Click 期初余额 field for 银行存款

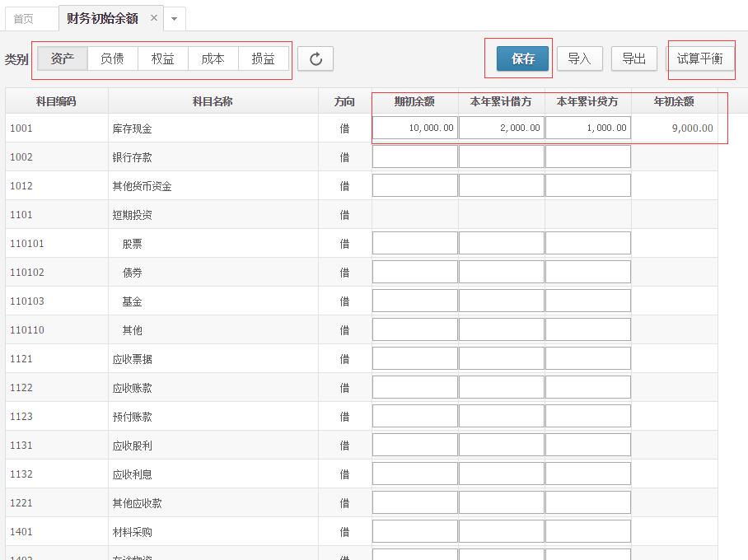[x=414, y=156]
